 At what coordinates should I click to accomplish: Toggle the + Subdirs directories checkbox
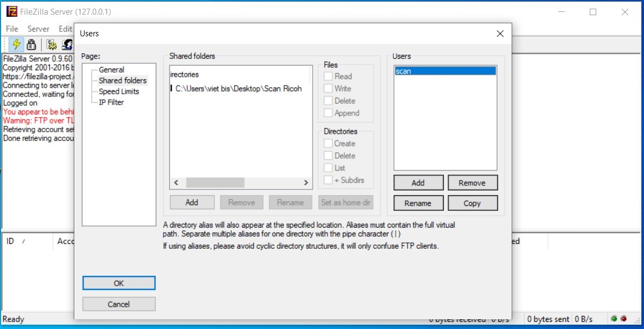tap(328, 180)
